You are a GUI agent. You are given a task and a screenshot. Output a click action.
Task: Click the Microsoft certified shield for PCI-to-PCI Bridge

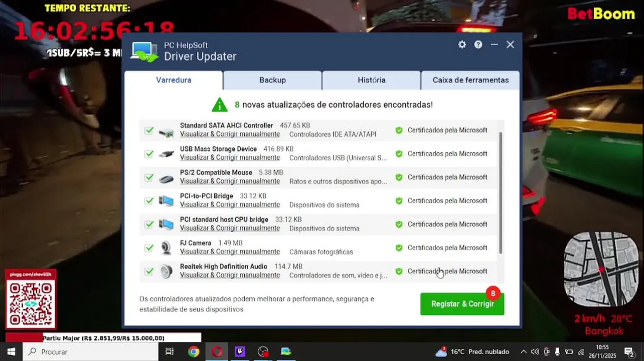point(399,201)
